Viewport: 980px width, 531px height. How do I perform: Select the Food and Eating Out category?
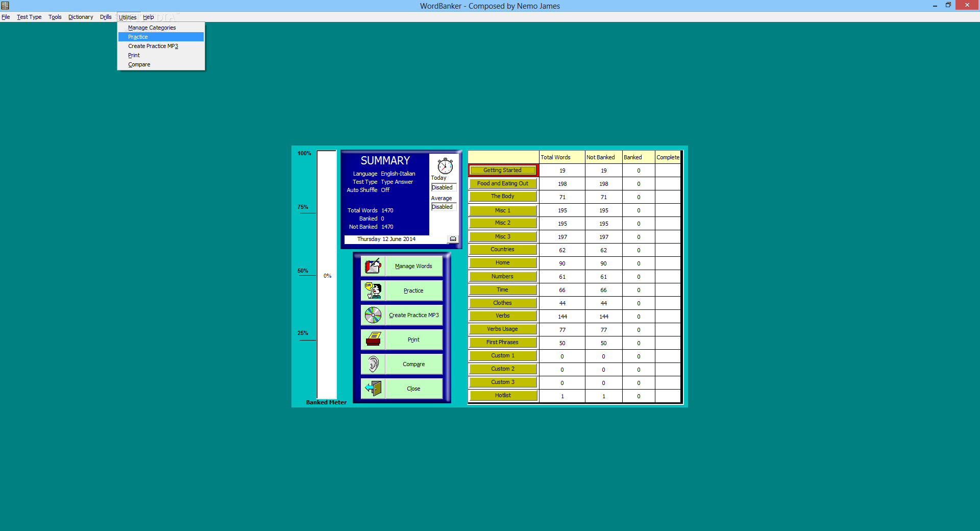coord(503,183)
